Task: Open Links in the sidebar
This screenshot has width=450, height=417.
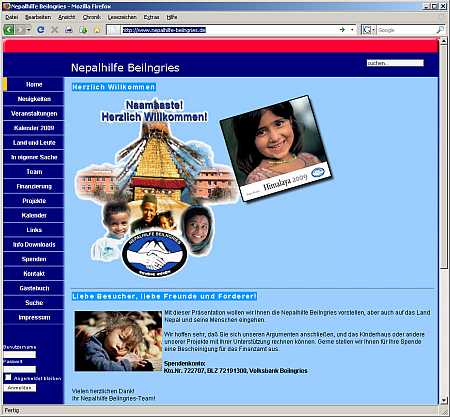Action: (x=34, y=230)
